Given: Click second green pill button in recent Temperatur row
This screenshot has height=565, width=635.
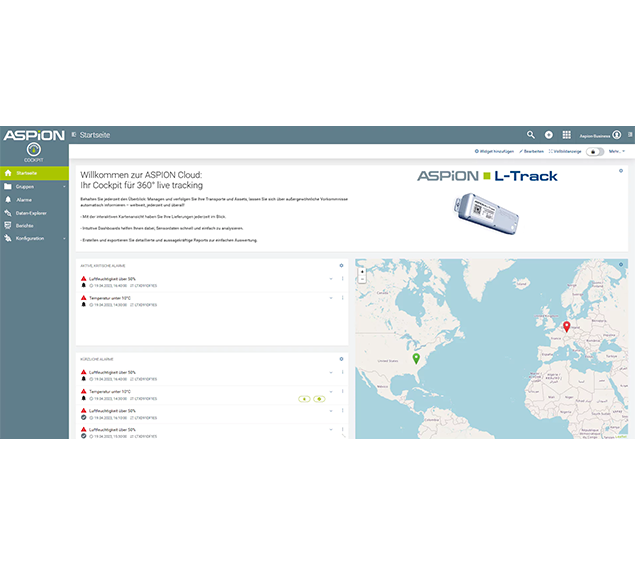Looking at the screenshot, I should [319, 399].
